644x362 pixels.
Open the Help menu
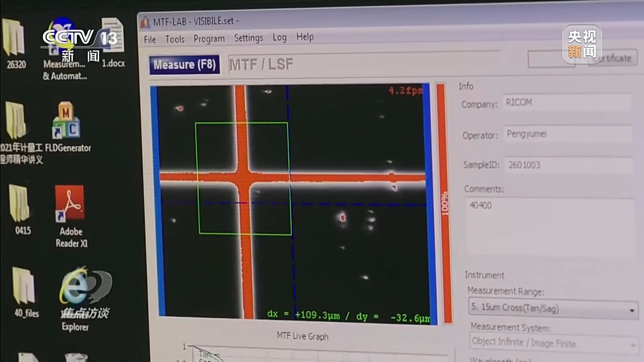pyautogui.click(x=305, y=37)
